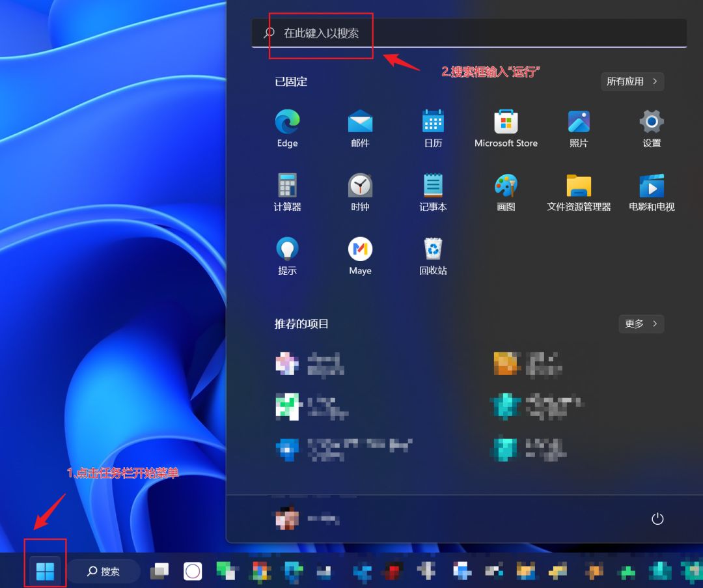Launch the 画图 paint app
The image size is (703, 588).
(x=506, y=186)
